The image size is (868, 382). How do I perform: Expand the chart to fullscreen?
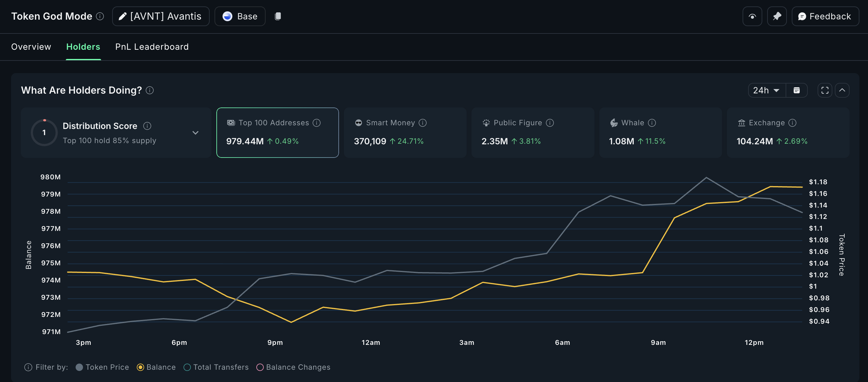tap(825, 90)
